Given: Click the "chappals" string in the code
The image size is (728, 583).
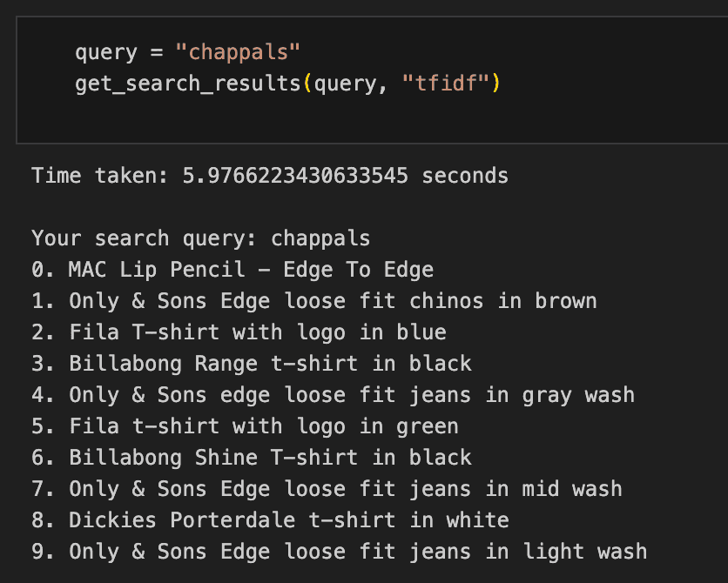Looking at the screenshot, I should (238, 52).
